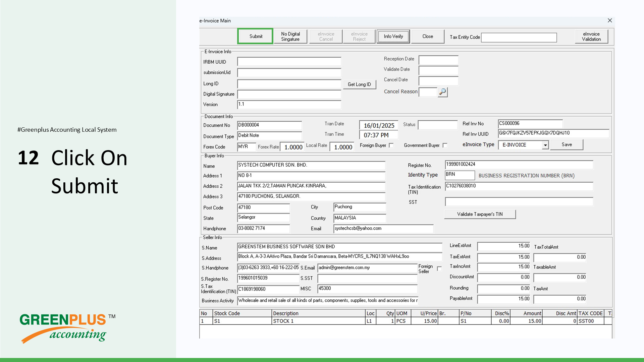Click the Ref Inv UUID field
This screenshot has height=362, width=644.
[x=553, y=133]
